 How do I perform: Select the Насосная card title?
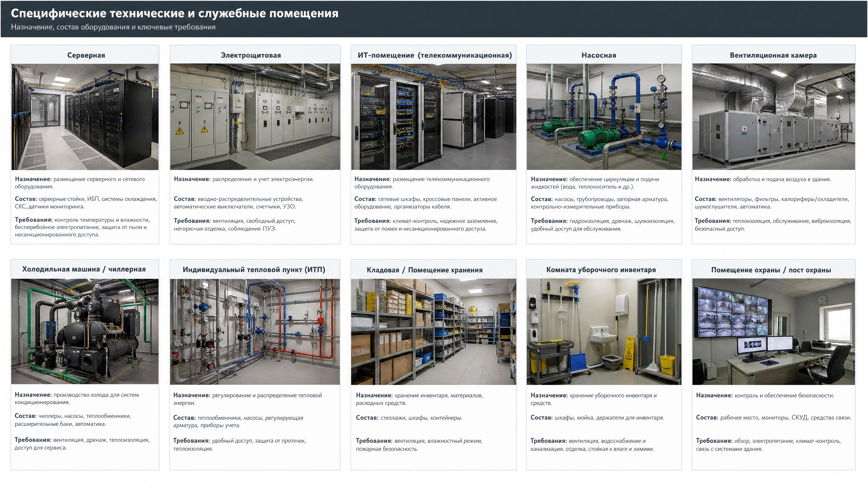[x=599, y=55]
